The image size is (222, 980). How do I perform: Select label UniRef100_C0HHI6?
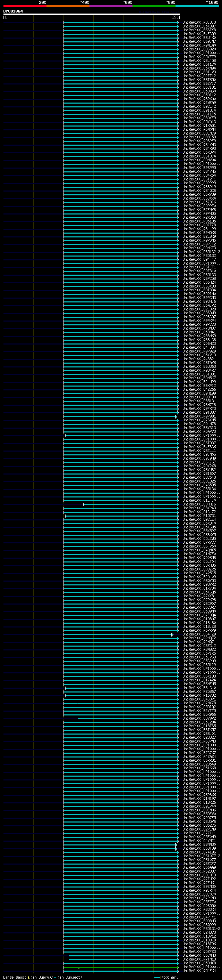(x=199, y=504)
